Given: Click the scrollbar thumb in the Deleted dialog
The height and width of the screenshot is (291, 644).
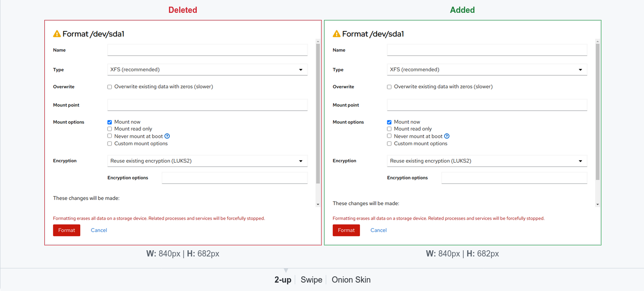Looking at the screenshot, I should point(318,113).
